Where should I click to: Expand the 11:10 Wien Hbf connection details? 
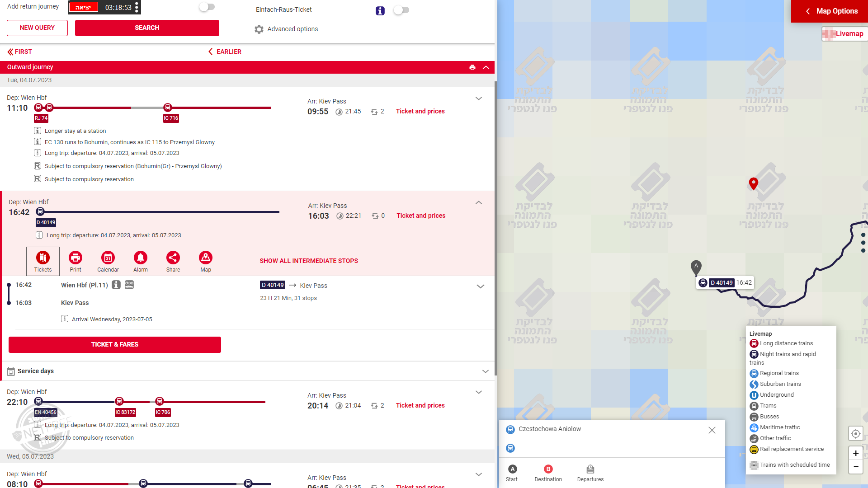click(479, 99)
